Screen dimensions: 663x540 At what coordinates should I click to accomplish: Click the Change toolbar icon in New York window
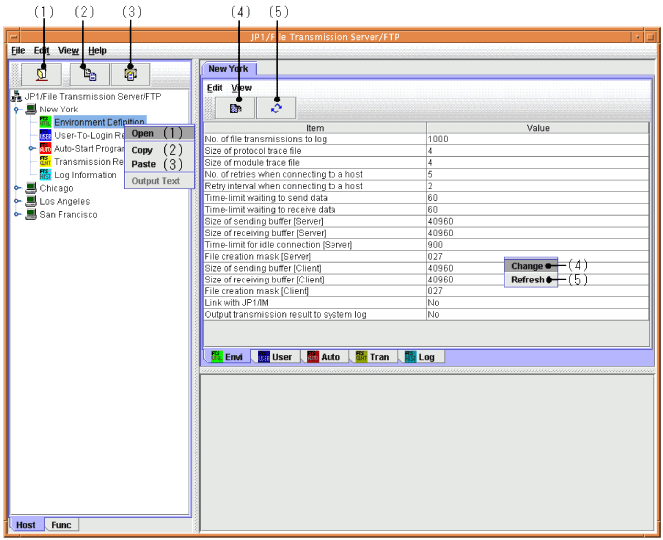[x=235, y=107]
